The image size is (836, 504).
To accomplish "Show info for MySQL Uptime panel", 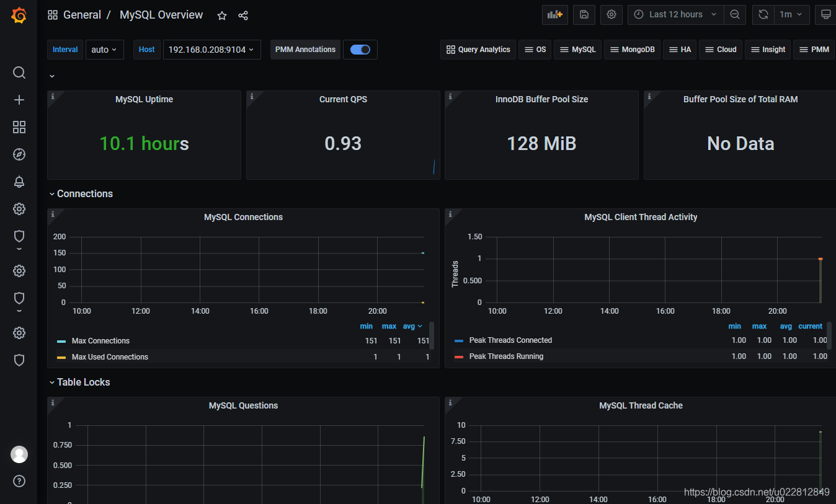I will [x=53, y=96].
